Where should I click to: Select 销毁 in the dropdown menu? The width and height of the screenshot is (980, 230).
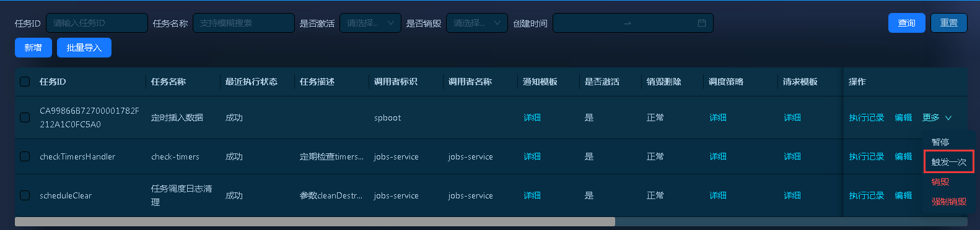click(940, 182)
